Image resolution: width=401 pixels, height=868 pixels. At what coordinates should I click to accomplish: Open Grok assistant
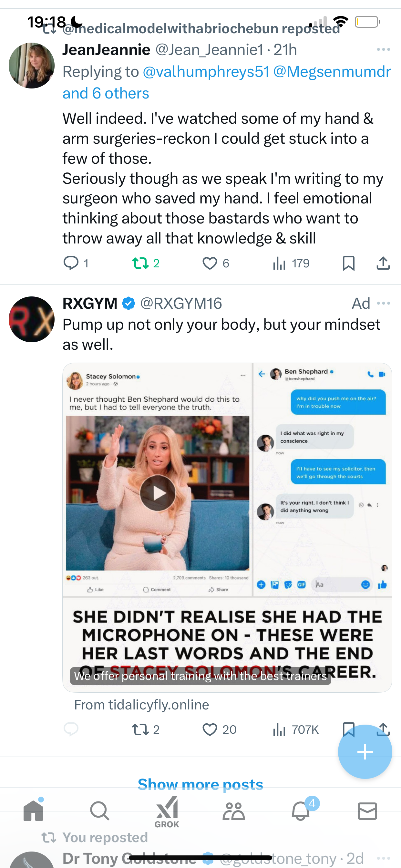point(167,812)
